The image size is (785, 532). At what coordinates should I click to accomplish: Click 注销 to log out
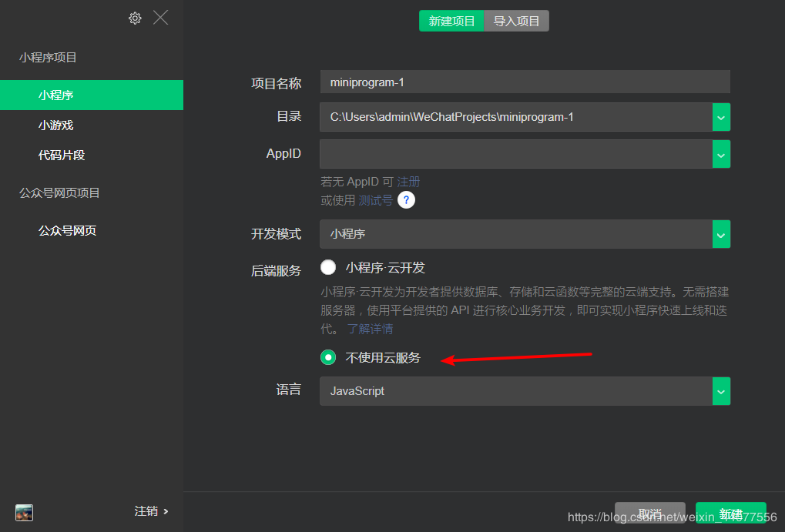pos(146,510)
